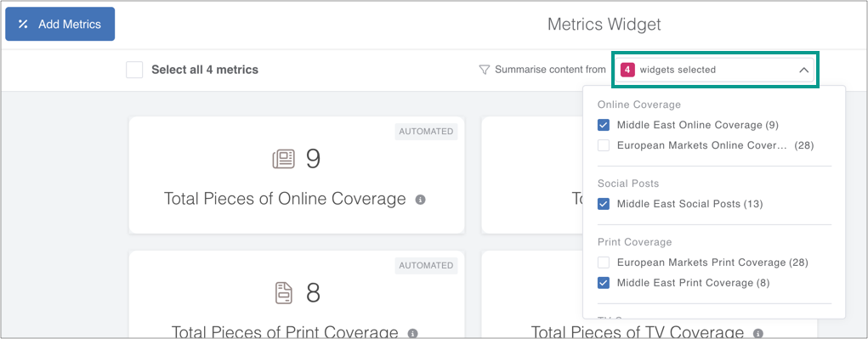868x339 pixels.
Task: Uncheck Middle East Print Coverage
Action: pos(604,283)
